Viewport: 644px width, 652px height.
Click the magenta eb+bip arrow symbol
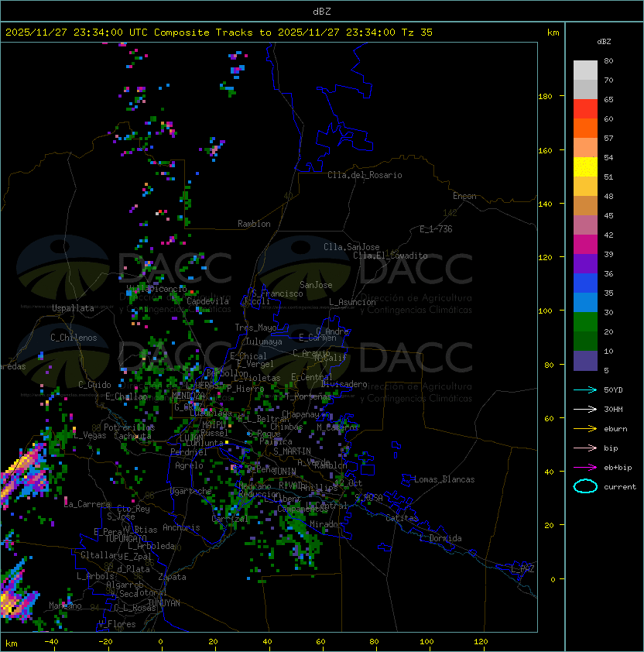(585, 468)
